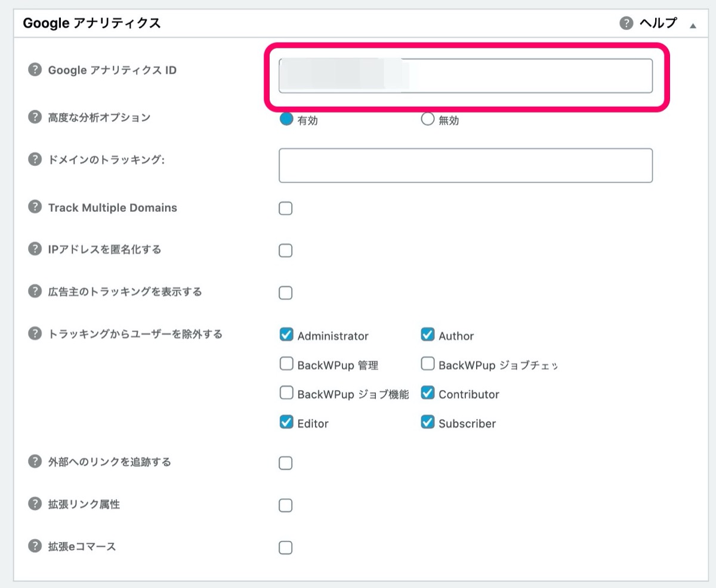This screenshot has height=588, width=716.
Task: Click the トラッキングからユーザーを除外する label
Action: pyautogui.click(x=135, y=334)
